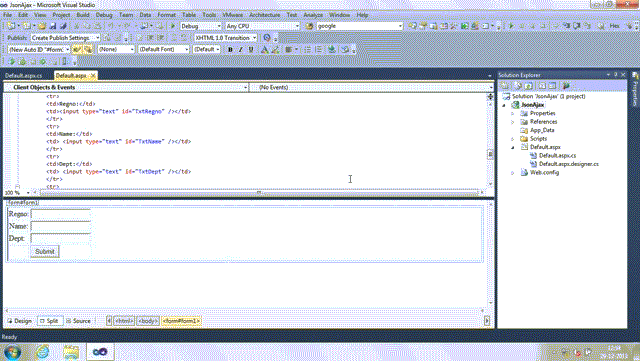
Task: Click the Name text field in design view
Action: pos(61,226)
